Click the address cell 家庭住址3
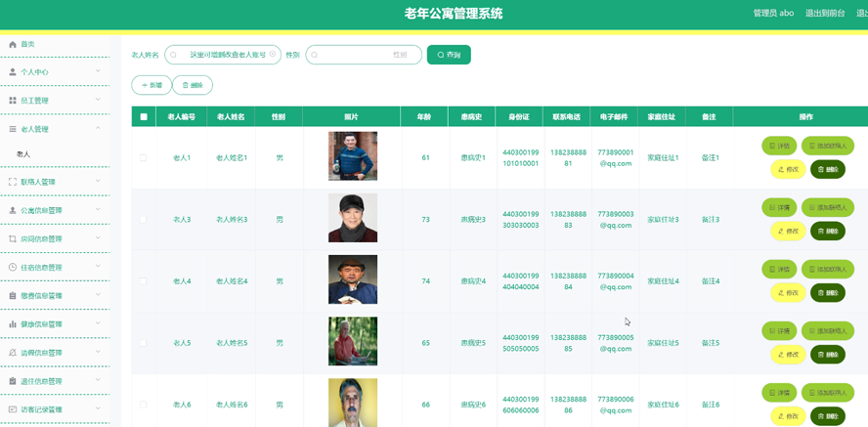This screenshot has width=868, height=427. click(663, 220)
